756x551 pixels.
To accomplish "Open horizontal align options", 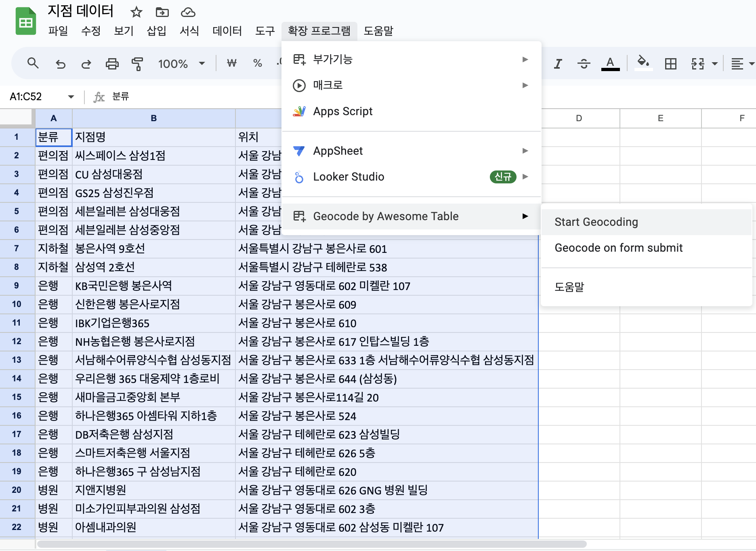I will click(x=742, y=63).
